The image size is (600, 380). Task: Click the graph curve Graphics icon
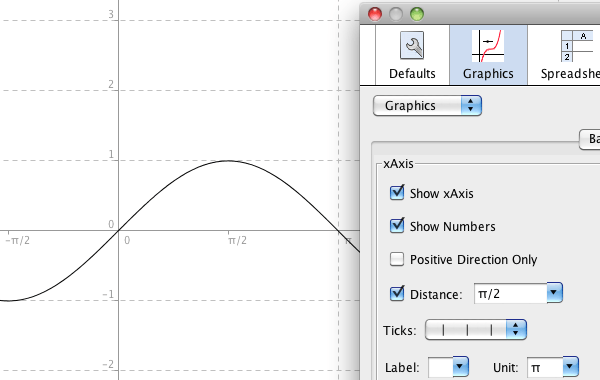[x=488, y=46]
